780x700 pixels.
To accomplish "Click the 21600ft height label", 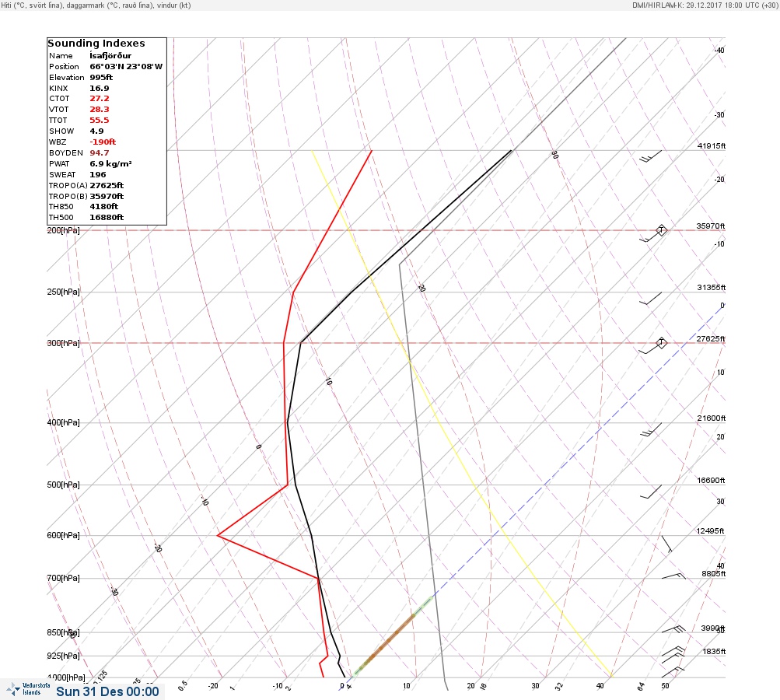I will tap(712, 418).
